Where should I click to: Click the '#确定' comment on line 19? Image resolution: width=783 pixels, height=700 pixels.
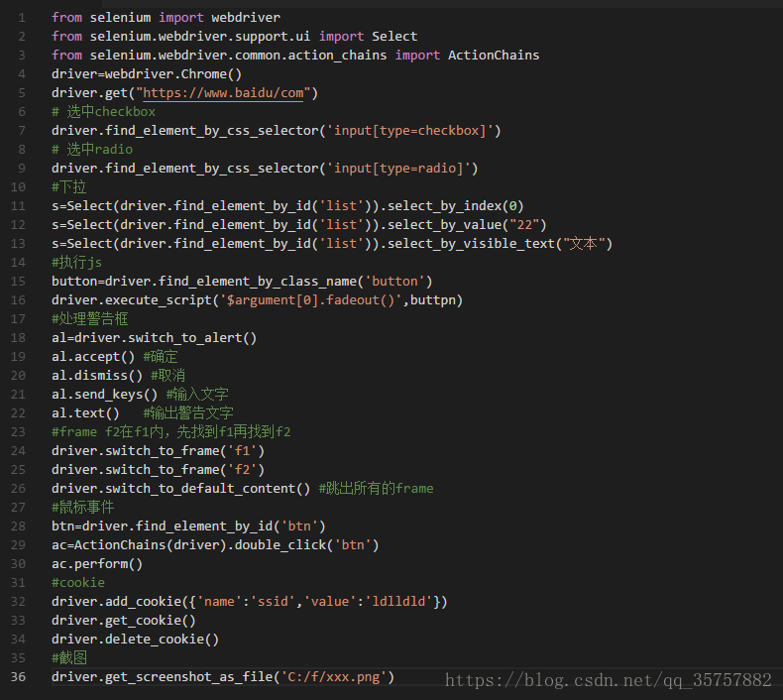click(161, 357)
